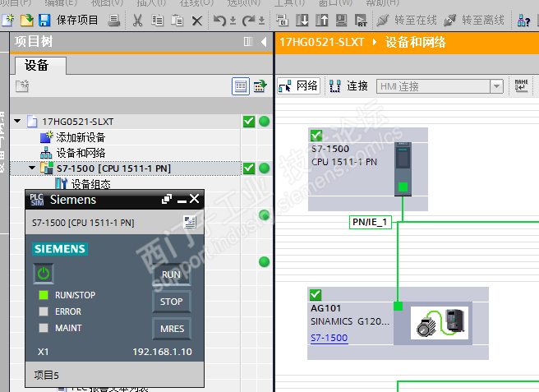Start simulation toolbar icon
The height and width of the screenshot is (392, 539).
[x=341, y=21]
